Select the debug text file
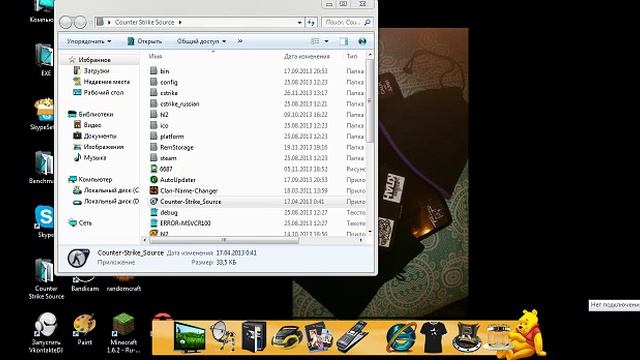Viewport: 640px width, 360px height. tap(169, 212)
